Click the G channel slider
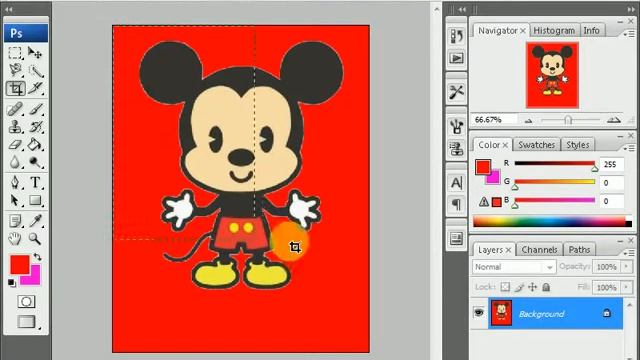This screenshot has height=360, width=640. (555, 182)
